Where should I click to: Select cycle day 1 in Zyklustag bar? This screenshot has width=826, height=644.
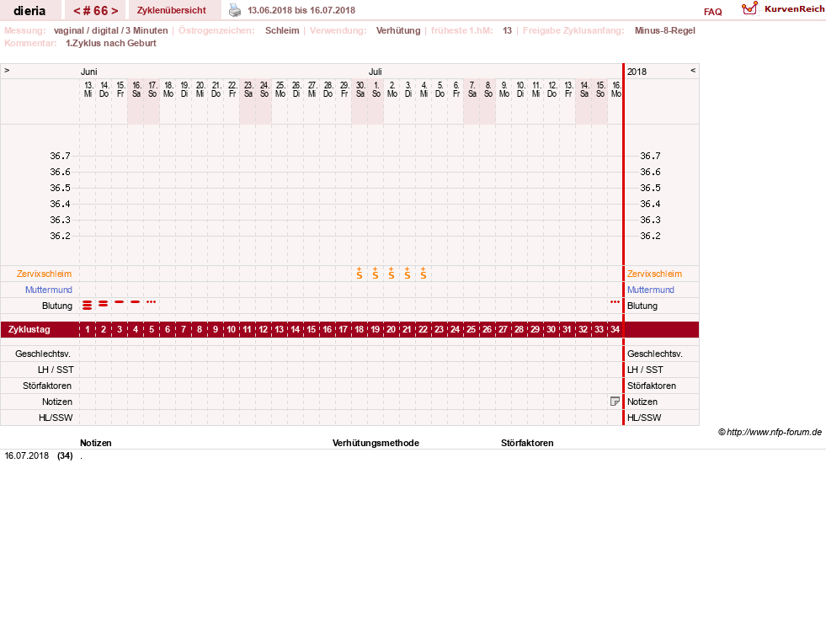point(88,330)
